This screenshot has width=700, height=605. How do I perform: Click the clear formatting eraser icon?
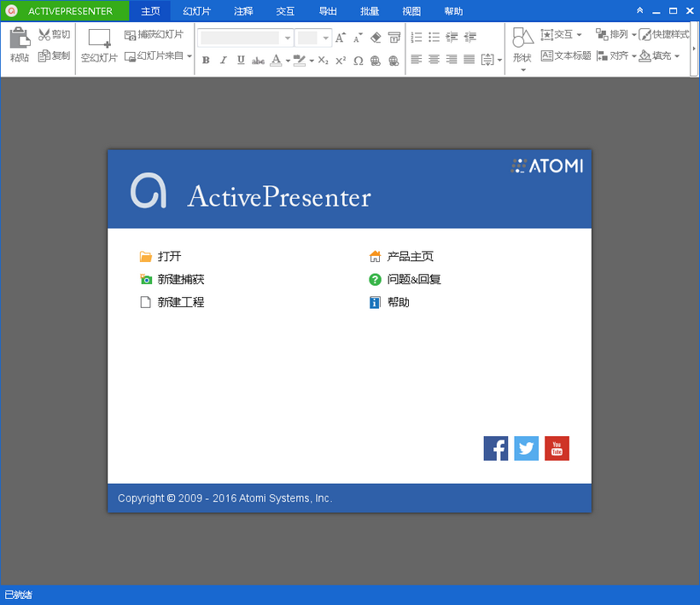click(x=376, y=38)
